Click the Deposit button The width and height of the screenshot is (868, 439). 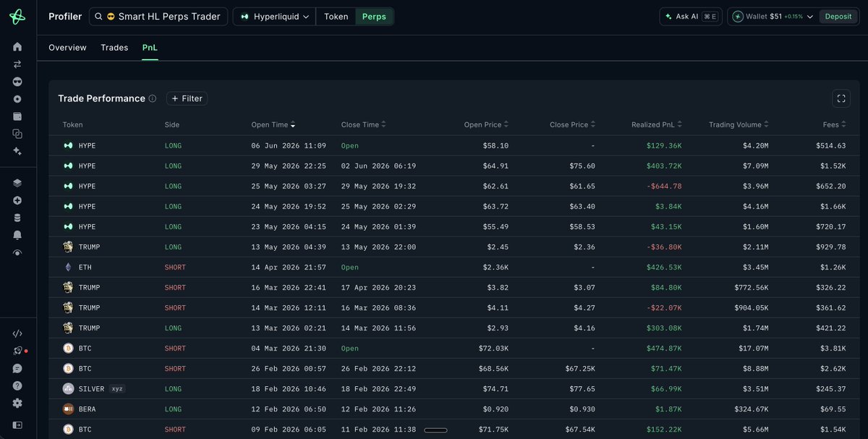coord(838,17)
